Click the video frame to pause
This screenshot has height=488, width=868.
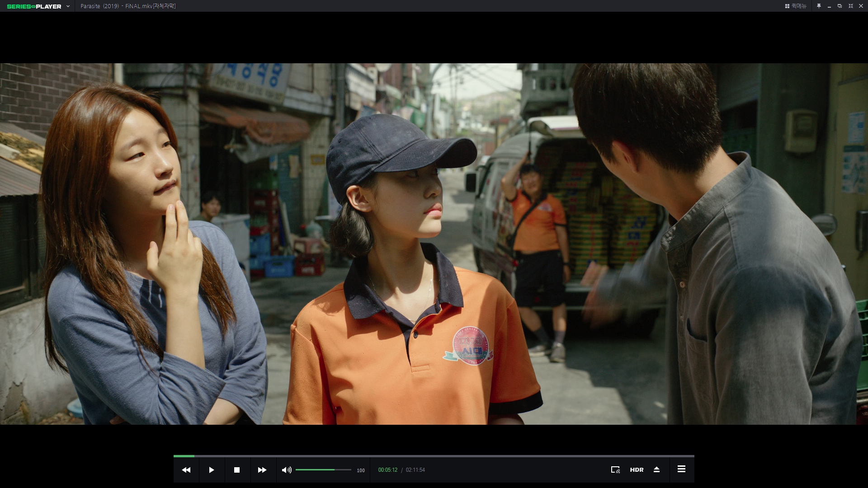pyautogui.click(x=434, y=244)
